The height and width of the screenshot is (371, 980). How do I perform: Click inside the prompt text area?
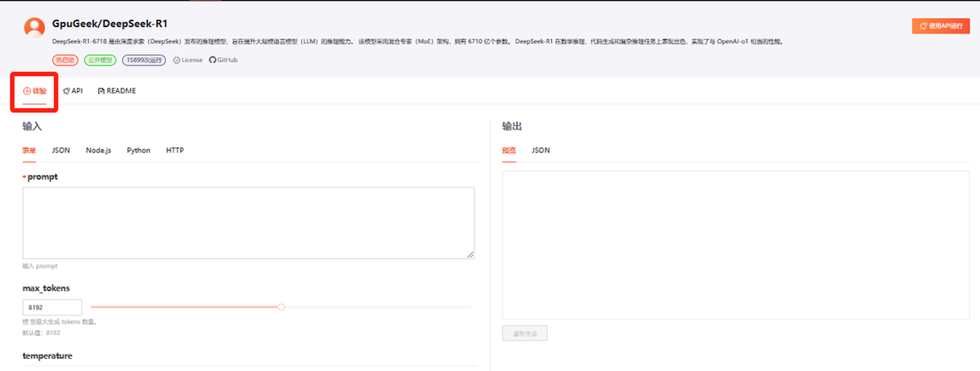249,223
